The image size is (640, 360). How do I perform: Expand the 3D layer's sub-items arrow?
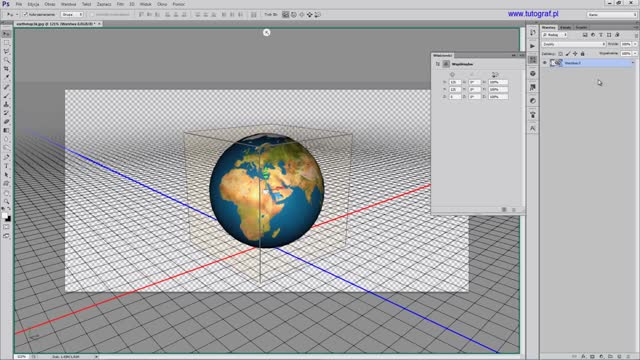(633, 63)
